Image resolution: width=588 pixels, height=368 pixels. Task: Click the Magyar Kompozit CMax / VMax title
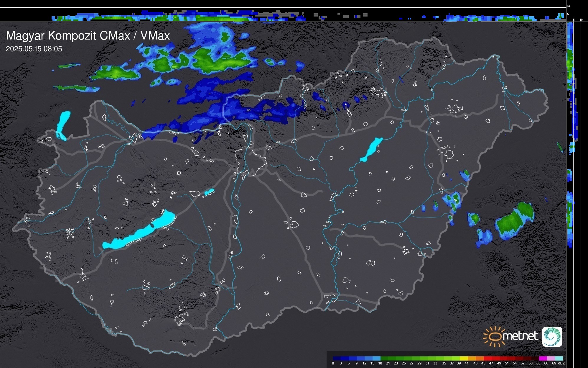(x=88, y=36)
